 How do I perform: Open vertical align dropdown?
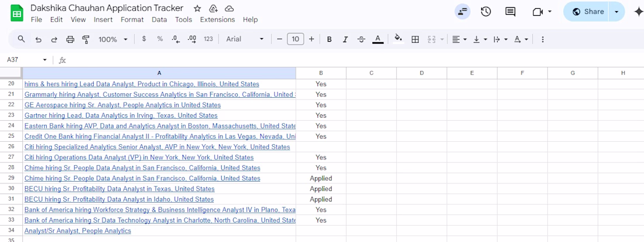click(479, 39)
